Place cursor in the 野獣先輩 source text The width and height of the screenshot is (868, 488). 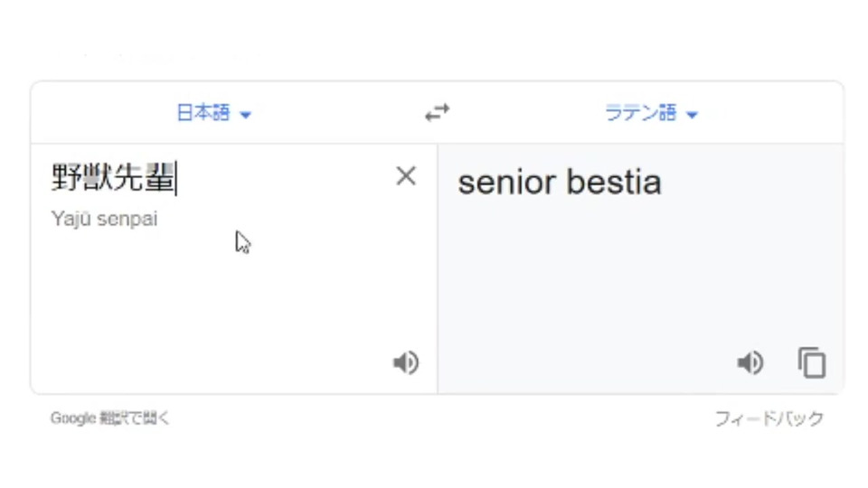point(113,178)
